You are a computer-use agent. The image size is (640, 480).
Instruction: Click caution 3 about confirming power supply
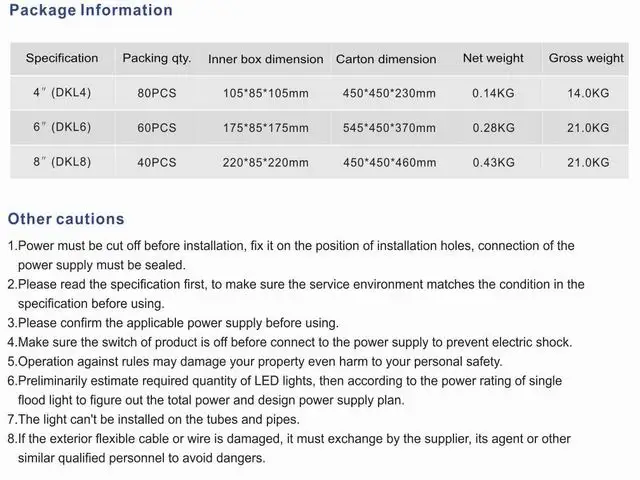point(173,323)
